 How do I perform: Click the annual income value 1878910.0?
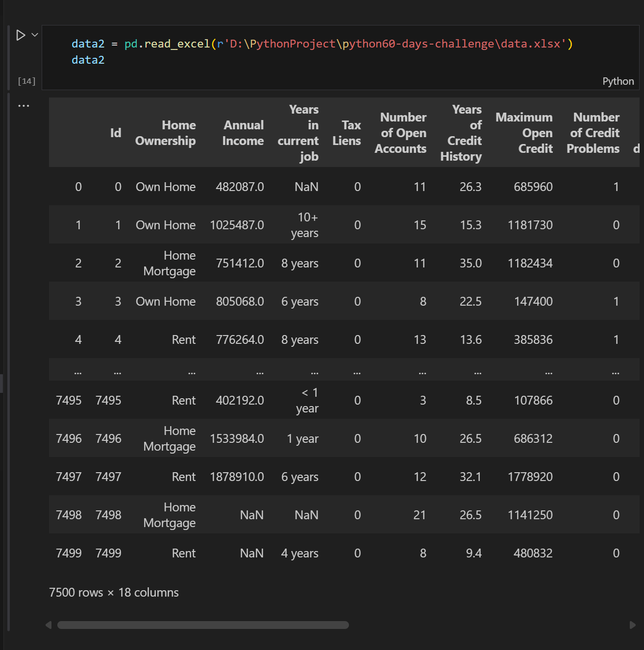point(237,477)
